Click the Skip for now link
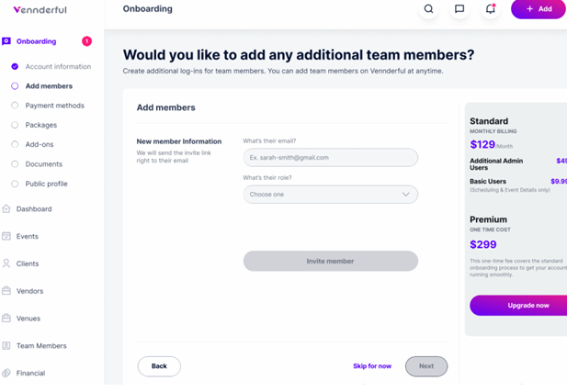This screenshot has width=567, height=392. [372, 366]
